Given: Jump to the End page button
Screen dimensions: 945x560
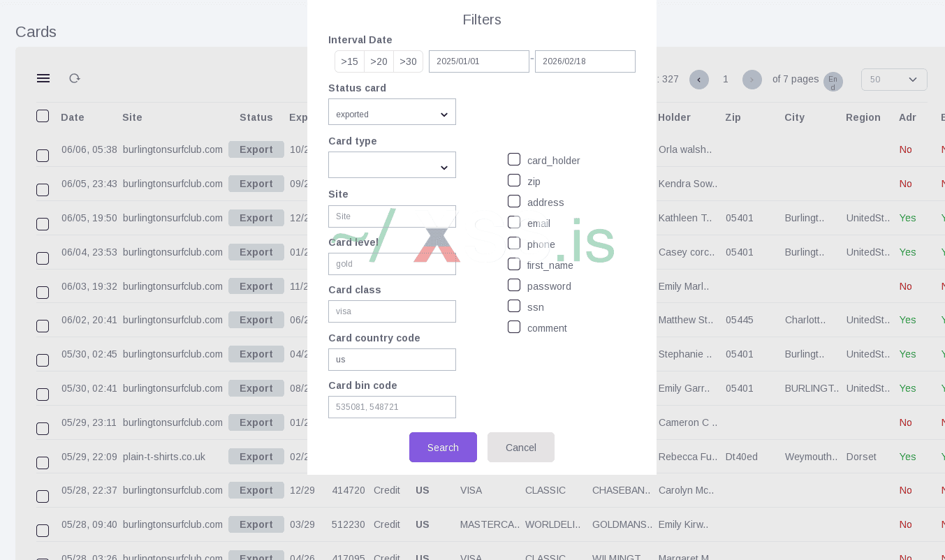Looking at the screenshot, I should (x=833, y=82).
